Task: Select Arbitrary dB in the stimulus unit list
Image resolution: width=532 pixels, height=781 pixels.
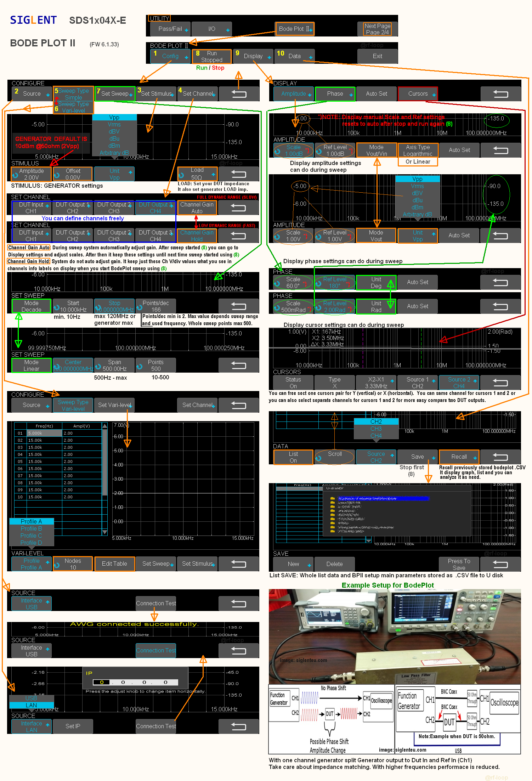Action: coord(114,153)
